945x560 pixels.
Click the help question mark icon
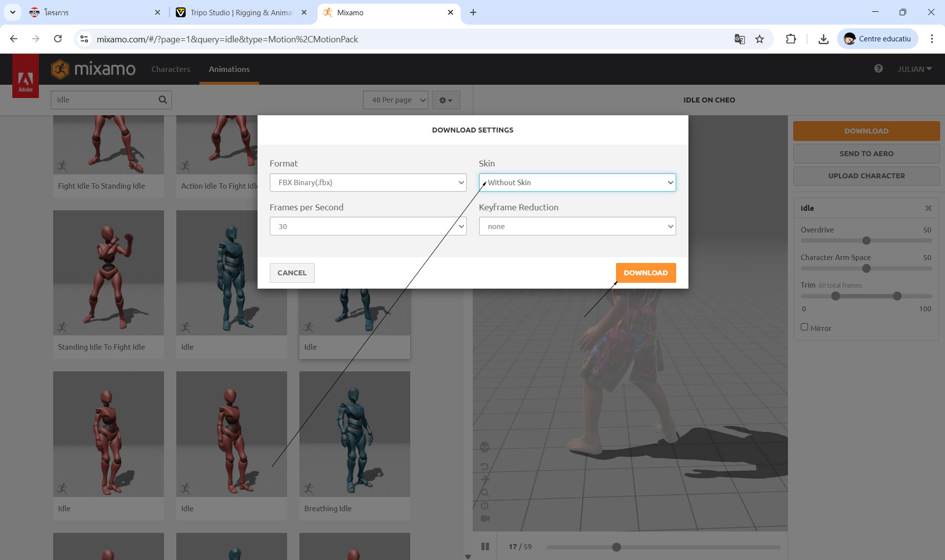[x=879, y=69]
